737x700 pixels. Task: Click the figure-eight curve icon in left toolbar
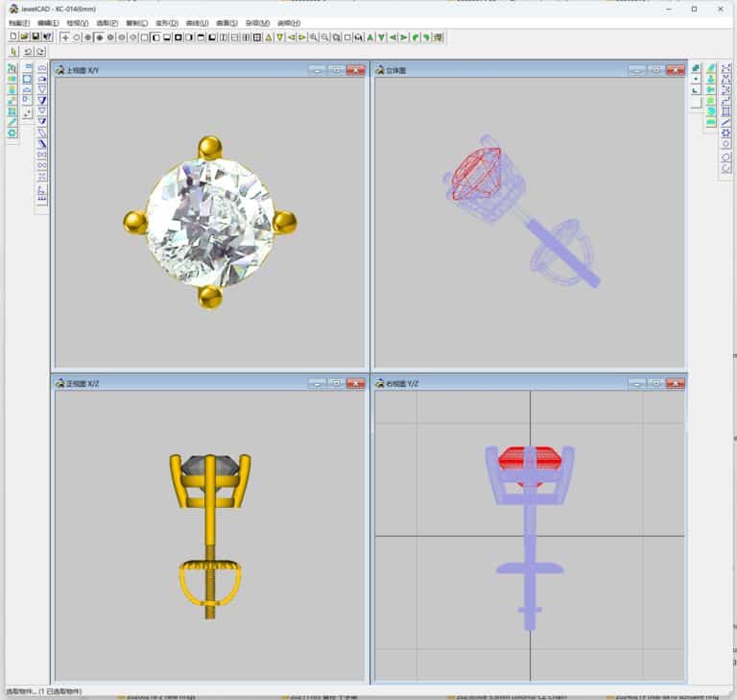click(x=42, y=165)
